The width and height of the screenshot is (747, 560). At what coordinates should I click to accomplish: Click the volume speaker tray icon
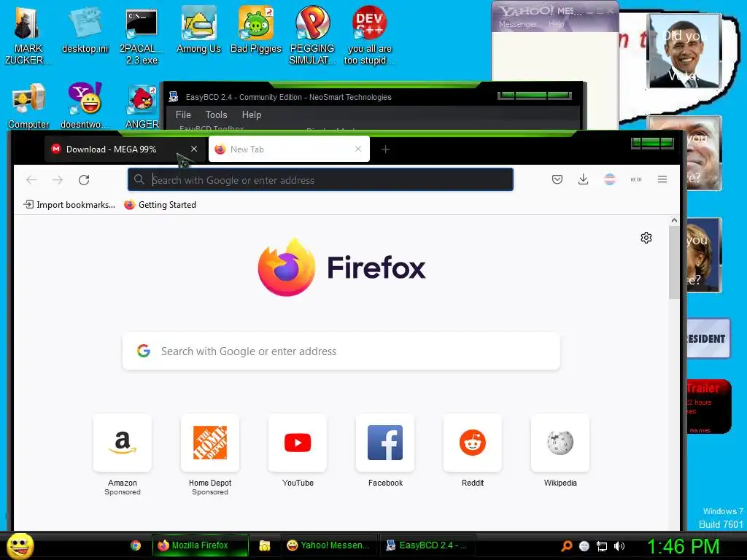[619, 546]
